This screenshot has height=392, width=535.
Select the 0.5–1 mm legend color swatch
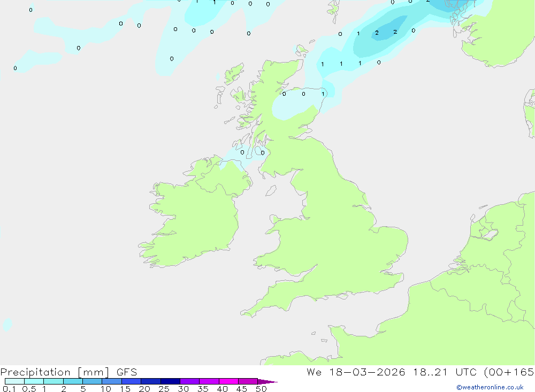point(34,381)
